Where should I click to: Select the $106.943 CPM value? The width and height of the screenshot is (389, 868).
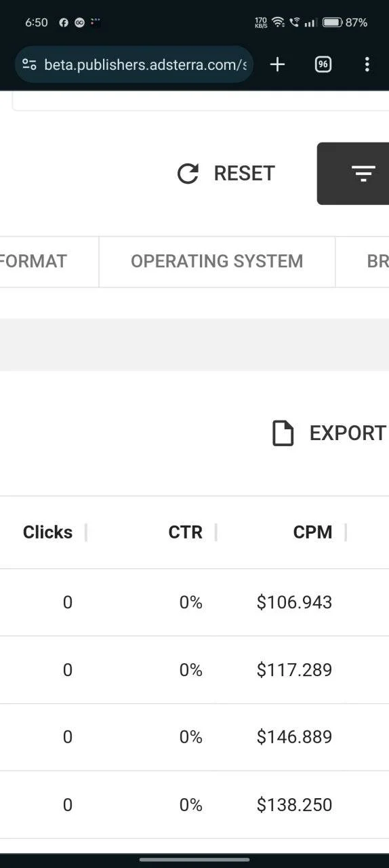click(294, 602)
